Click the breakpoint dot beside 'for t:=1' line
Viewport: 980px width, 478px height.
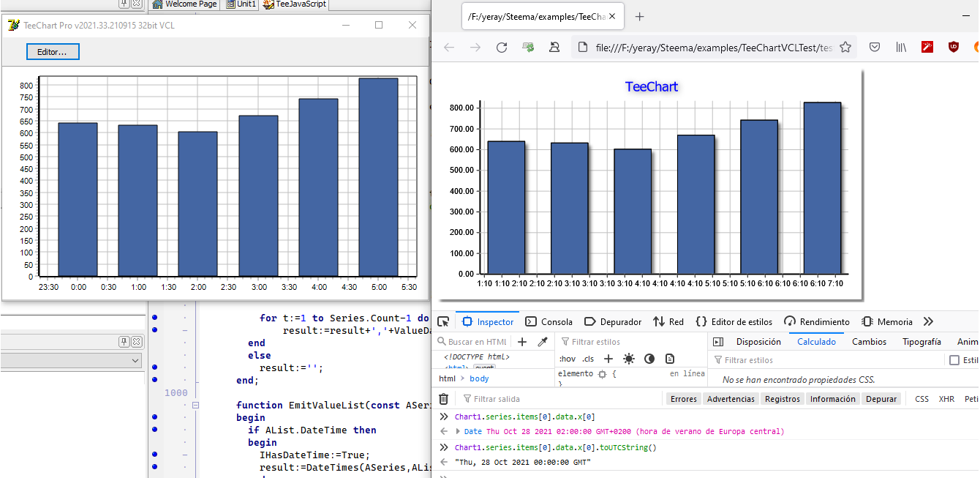154,318
